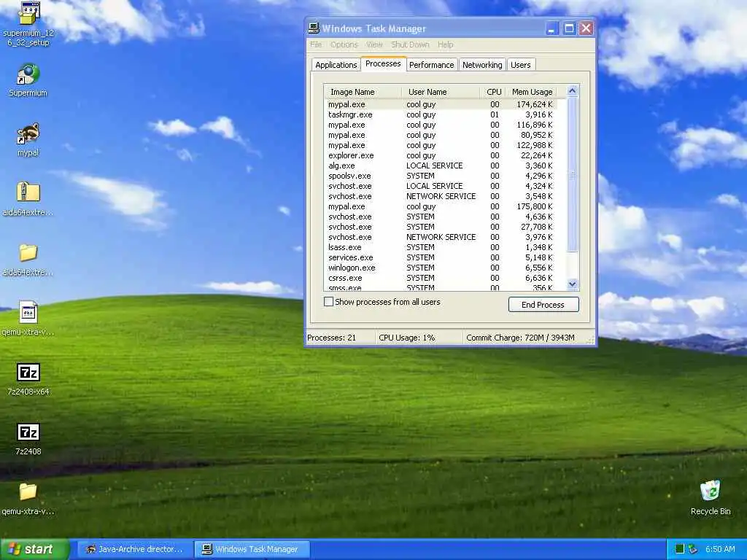Screen dimensions: 747x560
Task: Select mypal.exe using 175,800 K
Action: pyautogui.click(x=440, y=206)
